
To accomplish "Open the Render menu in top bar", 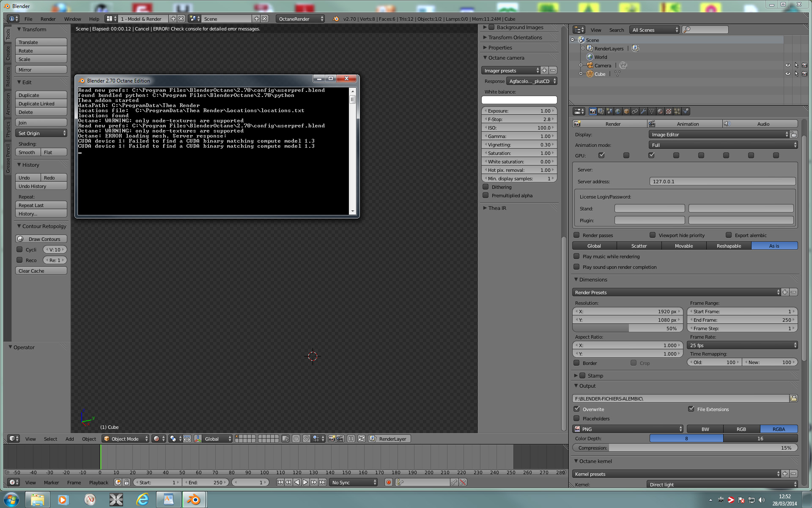I will [x=48, y=19].
